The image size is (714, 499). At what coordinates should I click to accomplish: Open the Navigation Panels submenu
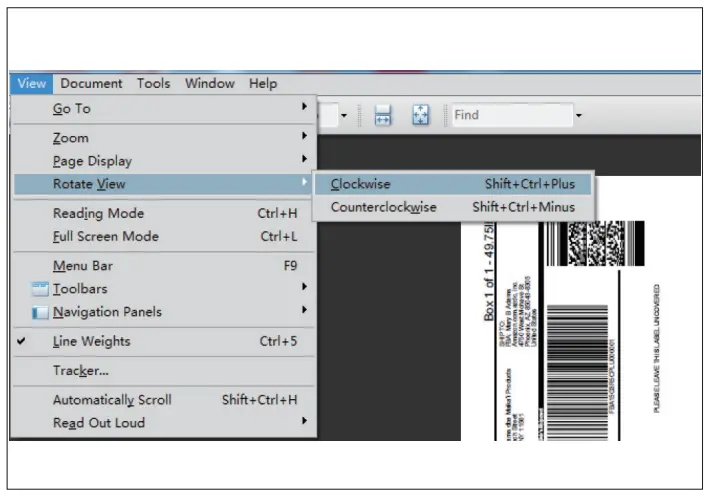(164, 312)
